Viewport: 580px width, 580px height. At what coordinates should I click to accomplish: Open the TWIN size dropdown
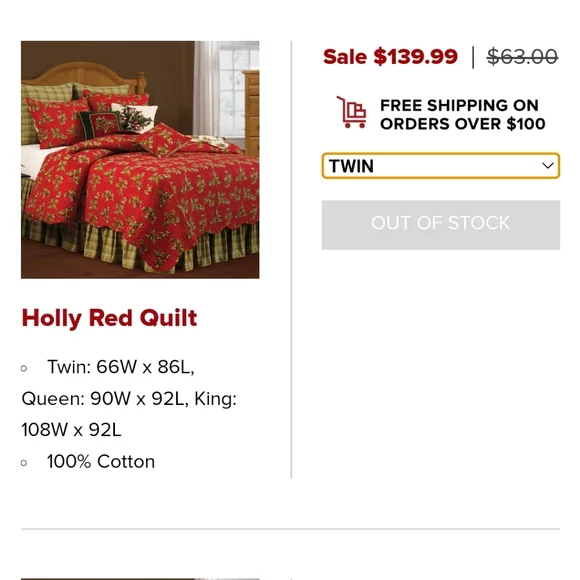(x=441, y=166)
